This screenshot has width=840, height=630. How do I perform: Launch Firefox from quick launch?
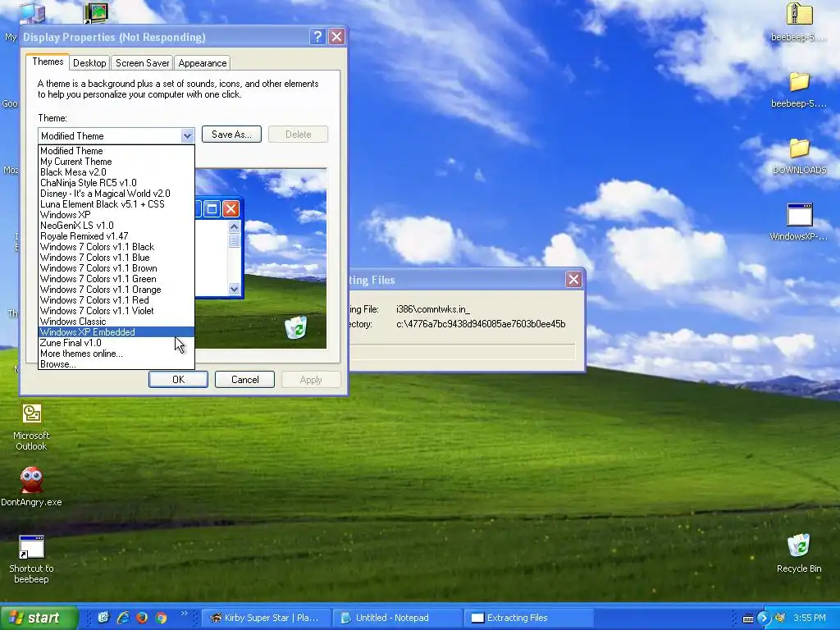click(142, 618)
